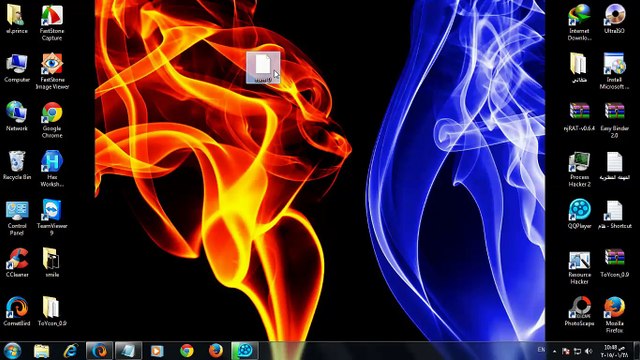Viewport: 640px width, 360px height.
Task: Launch Internet Explorer from the taskbar
Action: tap(70, 351)
